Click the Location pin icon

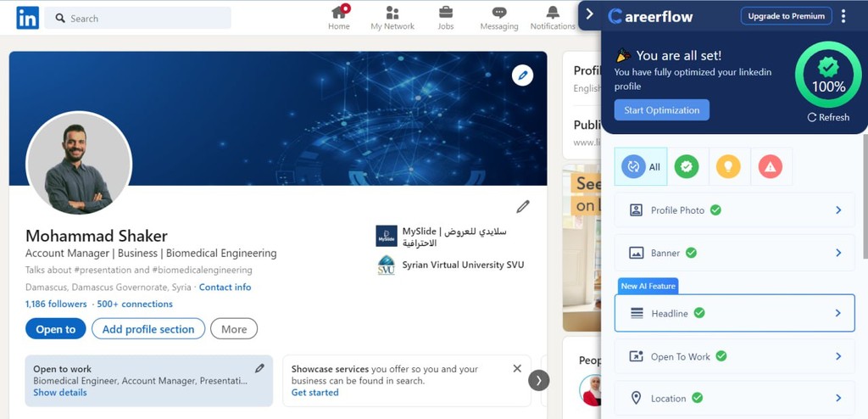click(636, 398)
